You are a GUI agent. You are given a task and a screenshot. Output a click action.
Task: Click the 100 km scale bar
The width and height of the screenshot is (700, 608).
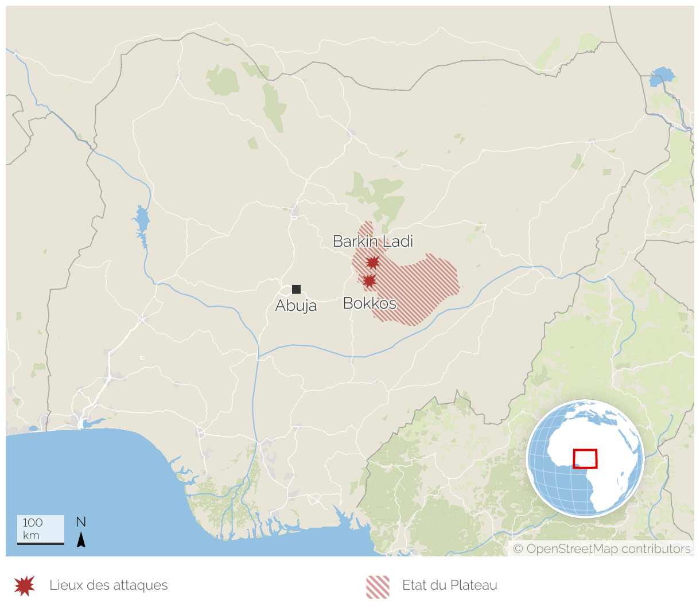coord(40,529)
